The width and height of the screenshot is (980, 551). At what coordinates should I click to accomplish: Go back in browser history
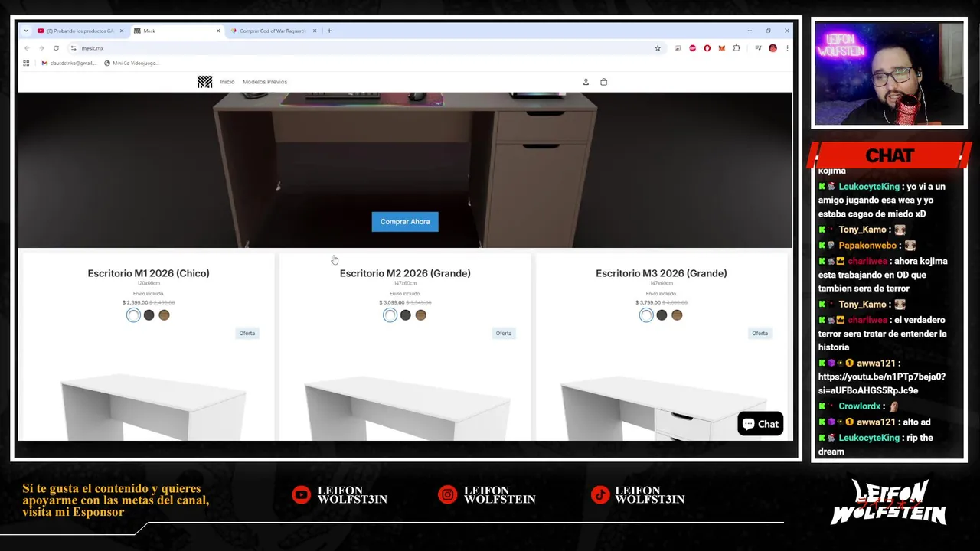coord(27,48)
